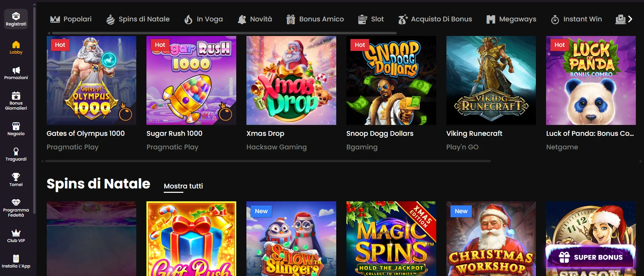Click the horizontal scrollbar under game row
644x276 pixels.
coord(268,161)
